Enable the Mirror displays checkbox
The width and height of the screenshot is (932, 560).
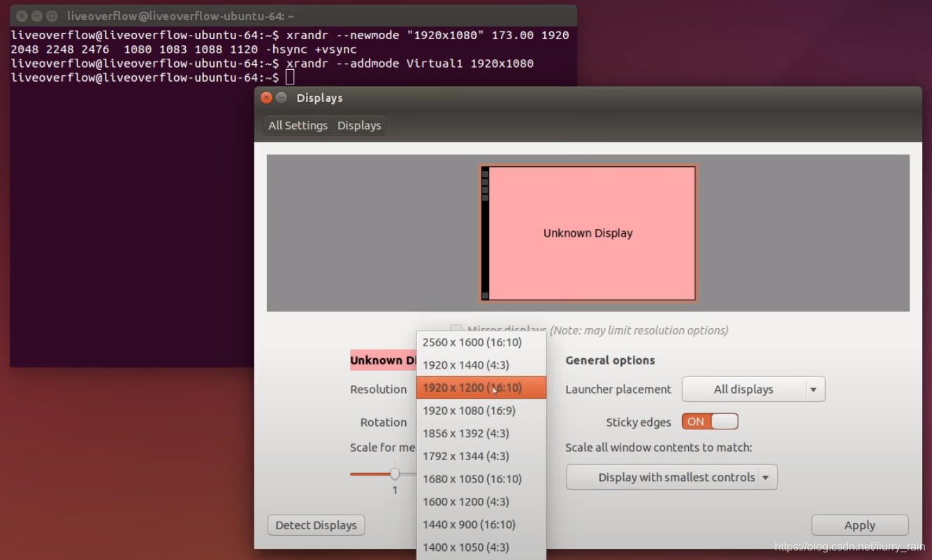coord(456,330)
